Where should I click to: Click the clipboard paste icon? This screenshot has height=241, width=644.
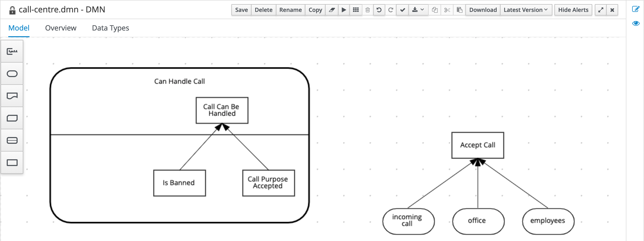459,10
